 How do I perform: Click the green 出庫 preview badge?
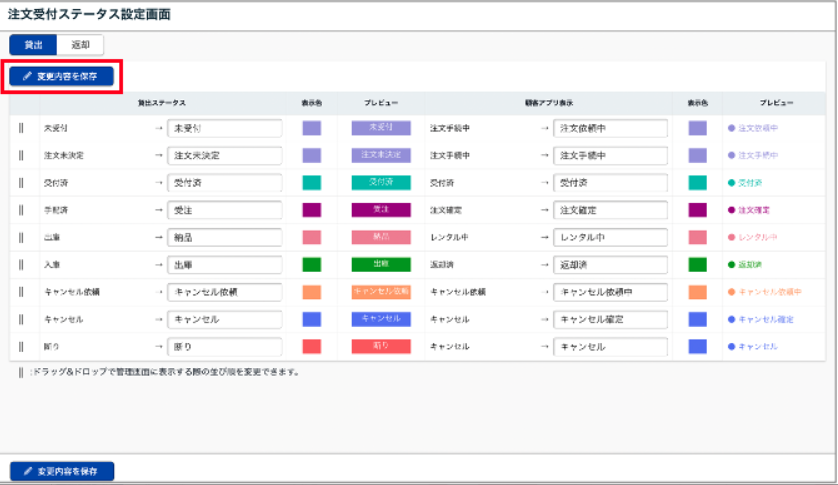pos(381,265)
